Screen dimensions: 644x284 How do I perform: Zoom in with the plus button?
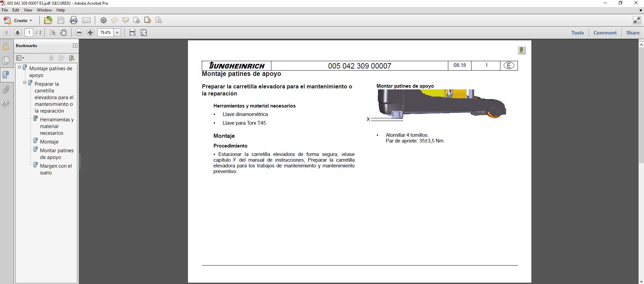90,33
